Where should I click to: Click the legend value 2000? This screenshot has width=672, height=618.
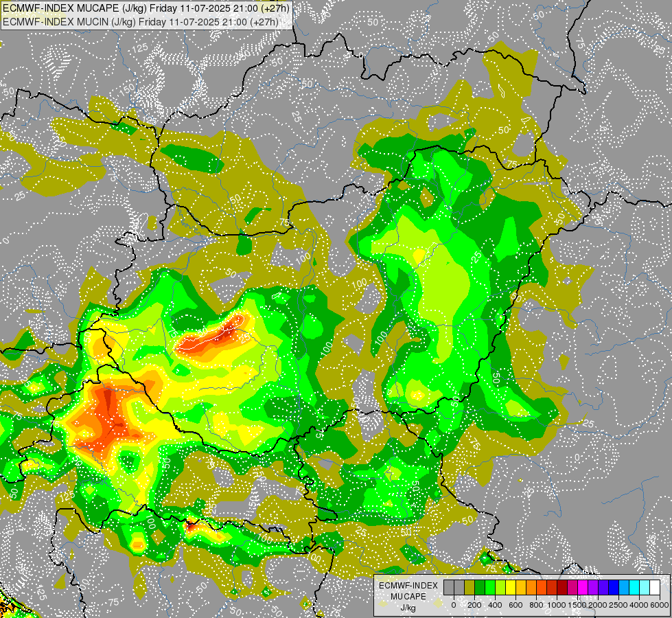coord(598,605)
